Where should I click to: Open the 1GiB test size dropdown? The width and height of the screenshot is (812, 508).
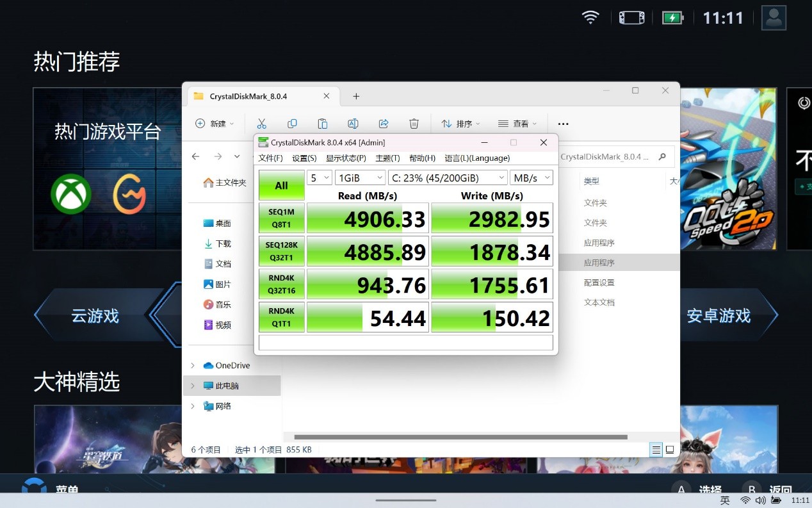pyautogui.click(x=360, y=177)
